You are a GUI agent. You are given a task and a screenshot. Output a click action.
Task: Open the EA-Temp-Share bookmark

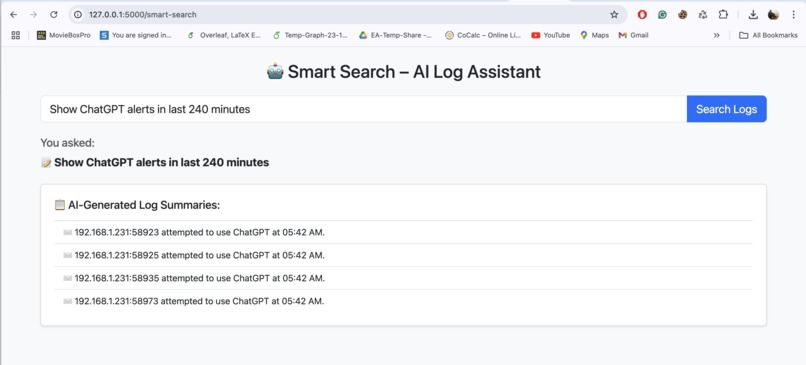coord(395,35)
